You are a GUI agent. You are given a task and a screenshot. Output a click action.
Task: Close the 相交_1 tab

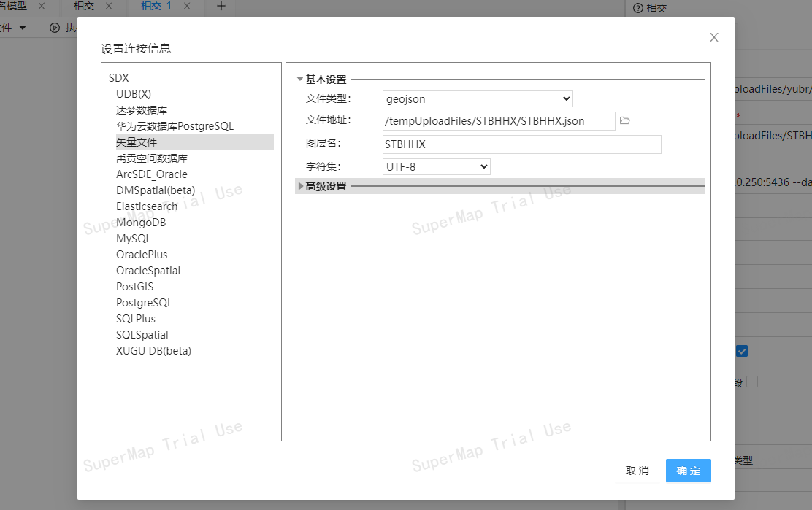click(187, 7)
